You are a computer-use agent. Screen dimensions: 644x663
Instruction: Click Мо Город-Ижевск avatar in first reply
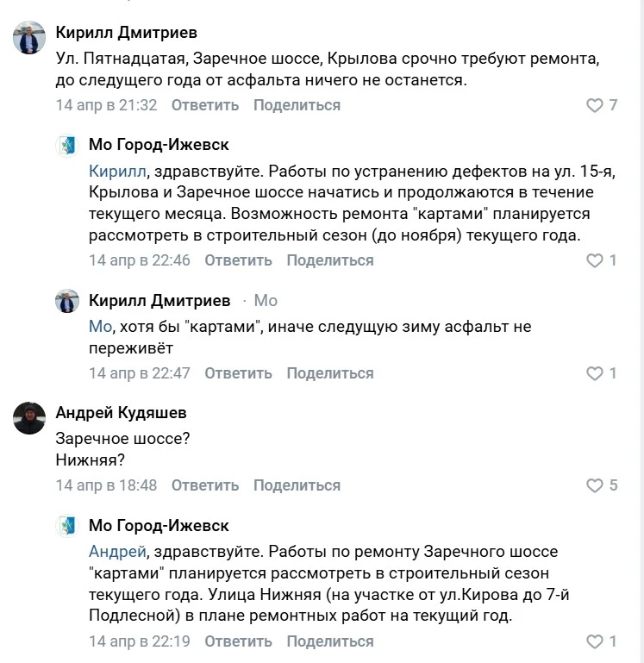[67, 146]
